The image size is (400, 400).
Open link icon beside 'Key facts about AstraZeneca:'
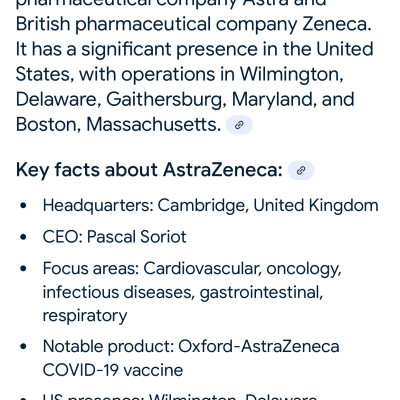coord(301,170)
